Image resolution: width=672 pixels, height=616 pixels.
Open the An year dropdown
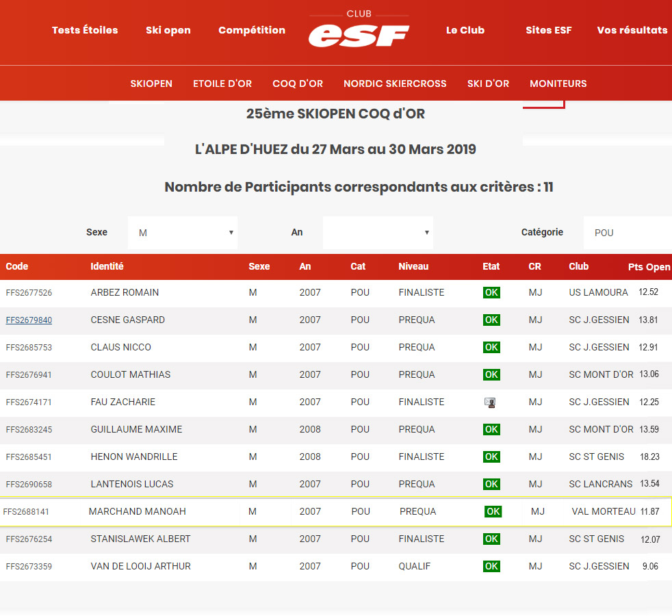pyautogui.click(x=378, y=233)
